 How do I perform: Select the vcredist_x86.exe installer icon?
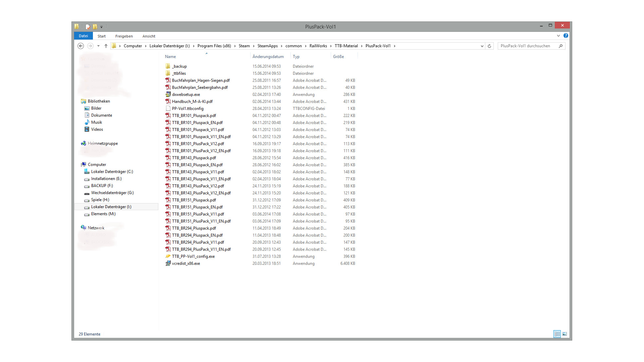tap(168, 263)
